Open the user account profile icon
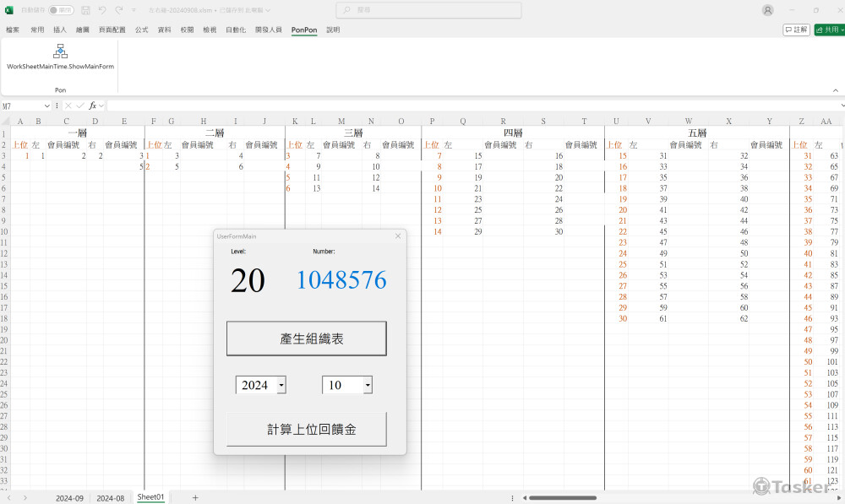Image resolution: width=845 pixels, height=504 pixels. [767, 10]
